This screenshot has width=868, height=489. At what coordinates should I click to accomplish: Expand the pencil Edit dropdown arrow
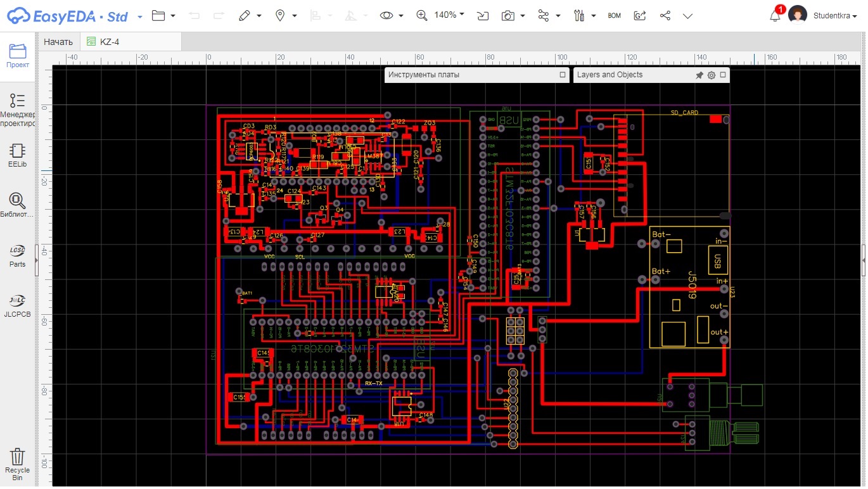pyautogui.click(x=260, y=16)
